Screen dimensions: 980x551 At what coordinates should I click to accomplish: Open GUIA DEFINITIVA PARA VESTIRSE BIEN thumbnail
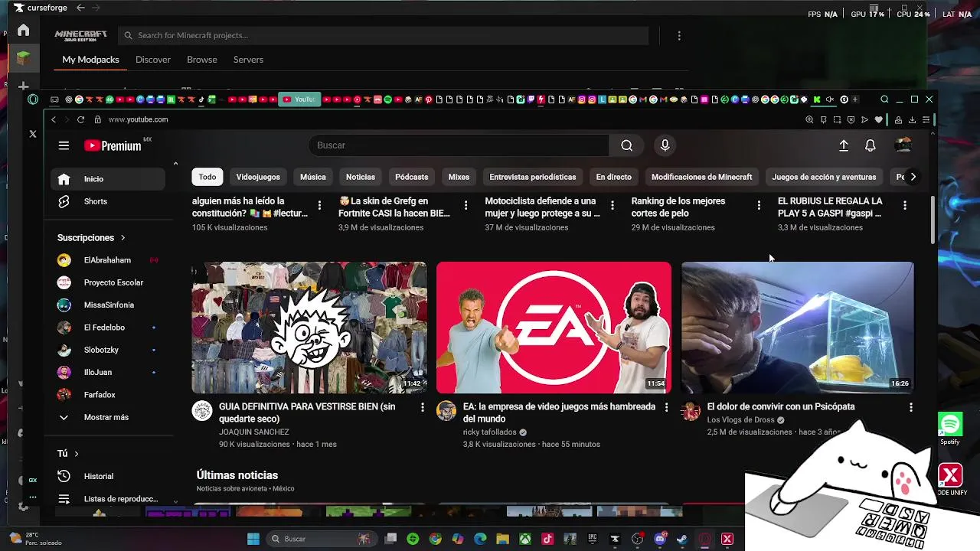click(309, 328)
